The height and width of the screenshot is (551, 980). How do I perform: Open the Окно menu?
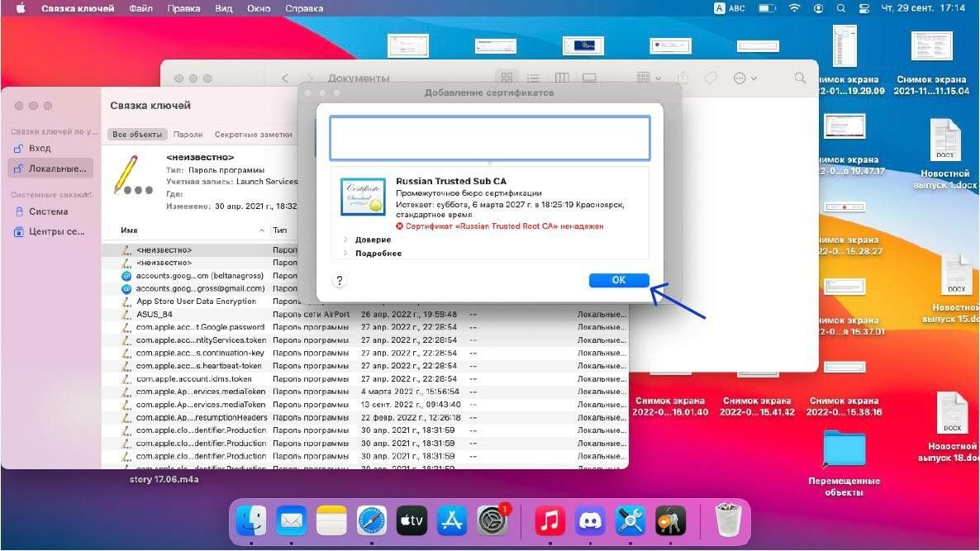click(259, 8)
